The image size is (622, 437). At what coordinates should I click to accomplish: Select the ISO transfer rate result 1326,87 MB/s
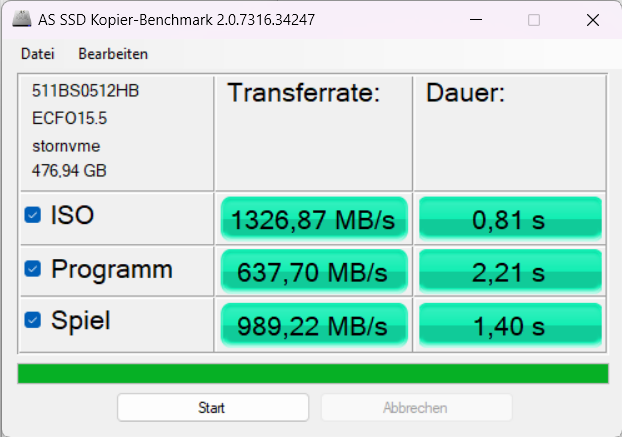(313, 219)
